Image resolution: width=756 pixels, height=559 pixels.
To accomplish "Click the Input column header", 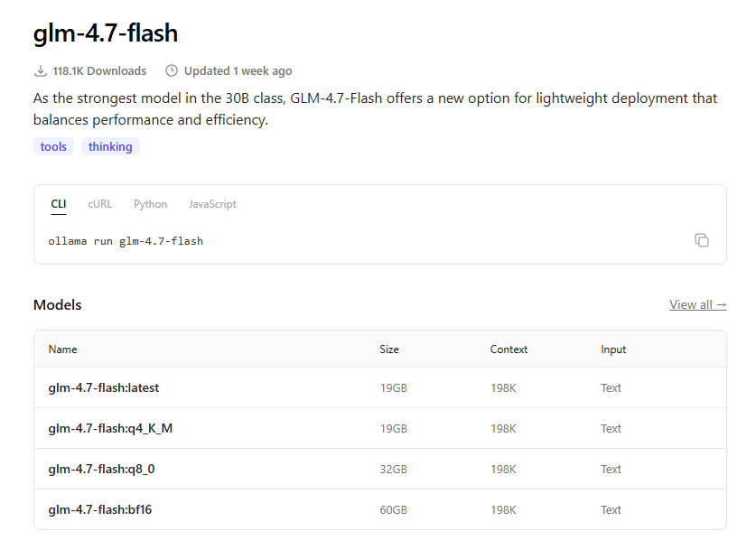I will pos(613,349).
